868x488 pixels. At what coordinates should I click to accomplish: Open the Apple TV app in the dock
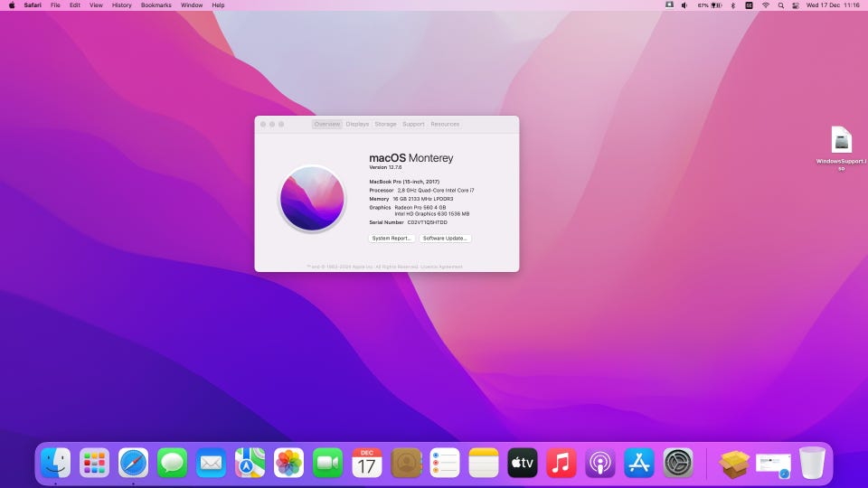click(x=523, y=463)
